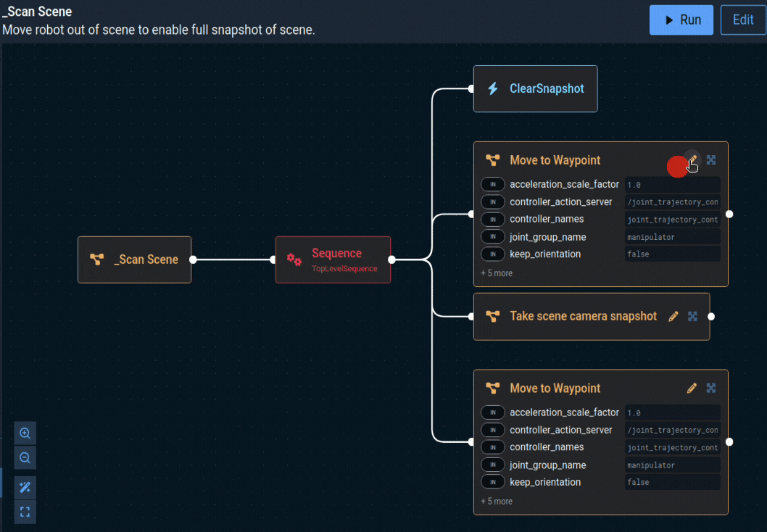Click the output connector of Sequence node
Image resolution: width=767 pixels, height=532 pixels.
click(391, 259)
